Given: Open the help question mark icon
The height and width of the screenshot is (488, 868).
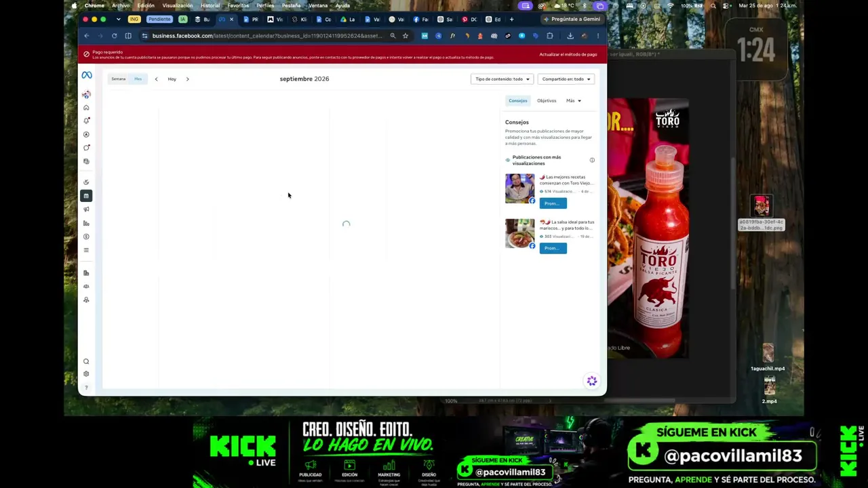Looking at the screenshot, I should point(86,388).
